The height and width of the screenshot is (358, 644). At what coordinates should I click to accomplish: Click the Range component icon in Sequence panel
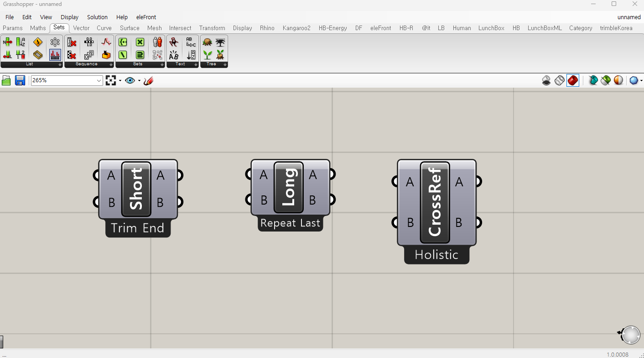coord(88,42)
